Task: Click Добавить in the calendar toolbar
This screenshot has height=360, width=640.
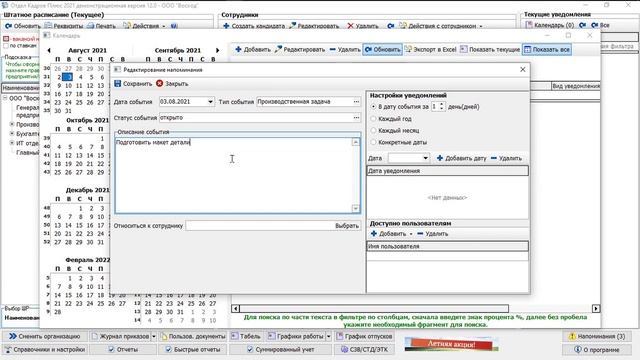Action: 253,49
